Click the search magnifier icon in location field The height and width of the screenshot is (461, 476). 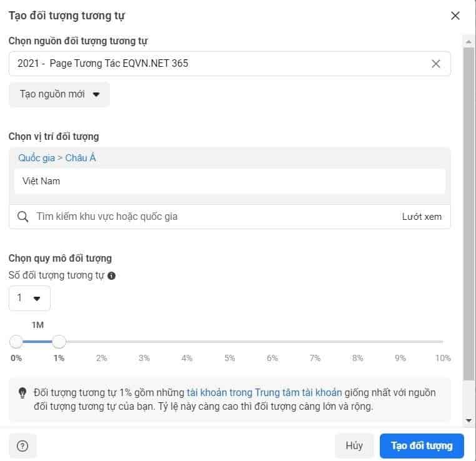click(22, 217)
